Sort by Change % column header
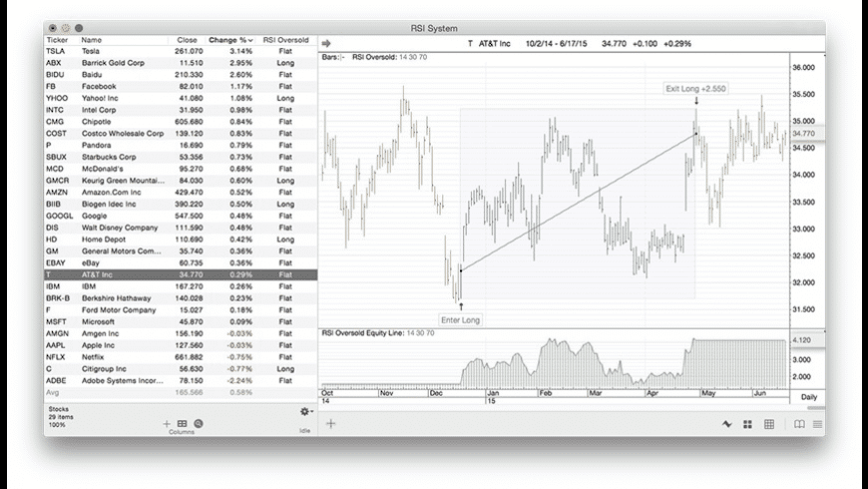 230,40
